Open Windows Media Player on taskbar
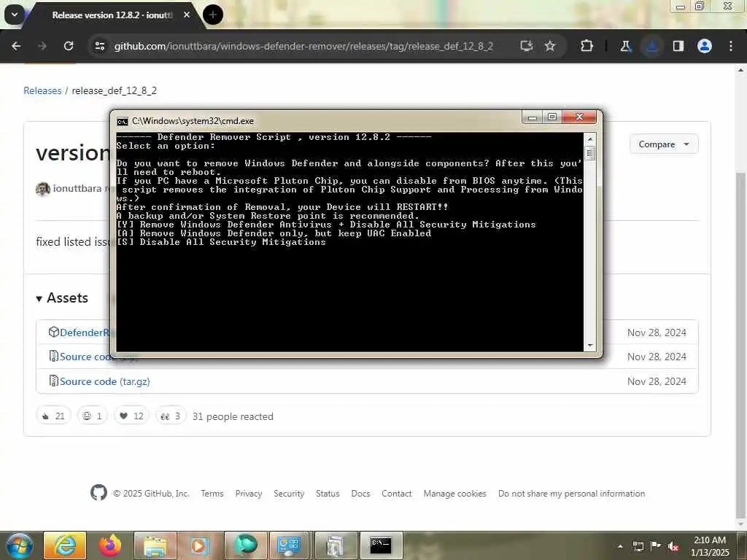 coord(200,545)
